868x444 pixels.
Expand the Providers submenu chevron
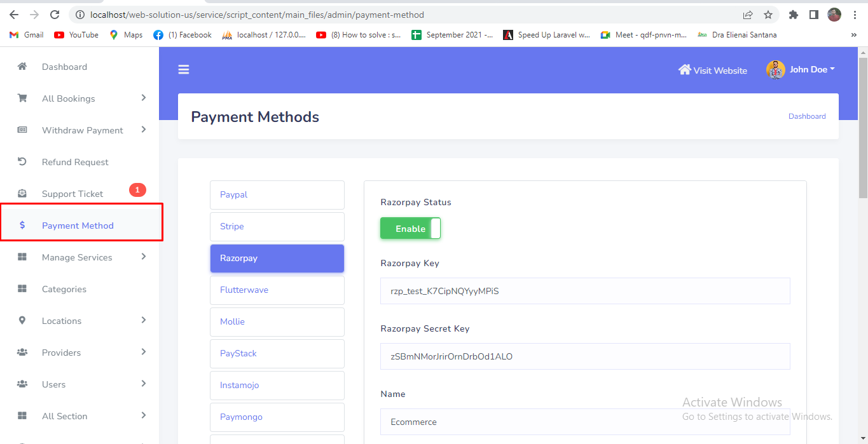point(144,352)
